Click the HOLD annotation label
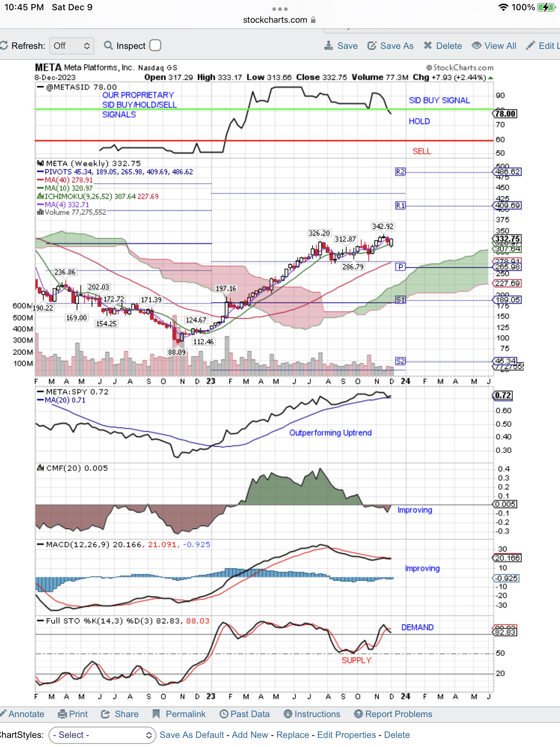 click(419, 121)
